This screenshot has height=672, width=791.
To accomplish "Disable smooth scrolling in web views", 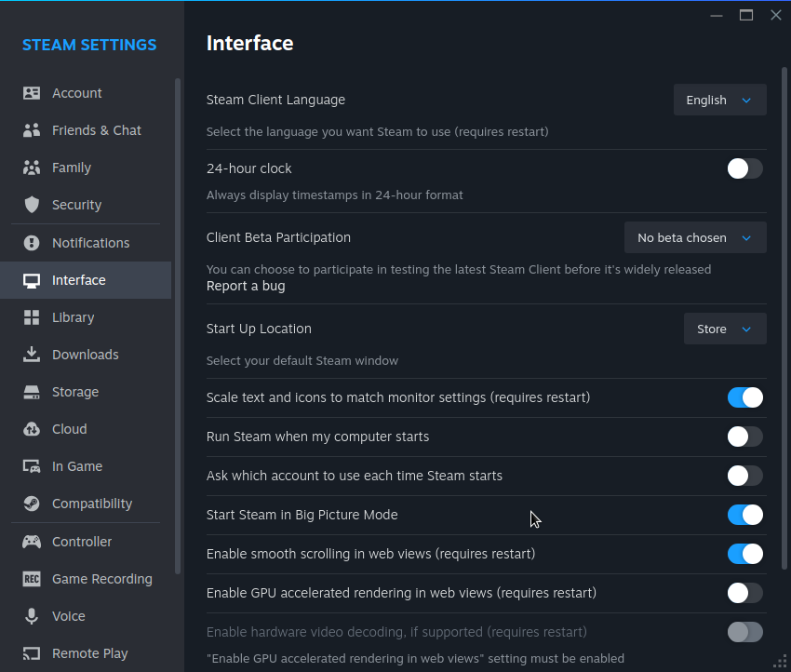I will [744, 554].
